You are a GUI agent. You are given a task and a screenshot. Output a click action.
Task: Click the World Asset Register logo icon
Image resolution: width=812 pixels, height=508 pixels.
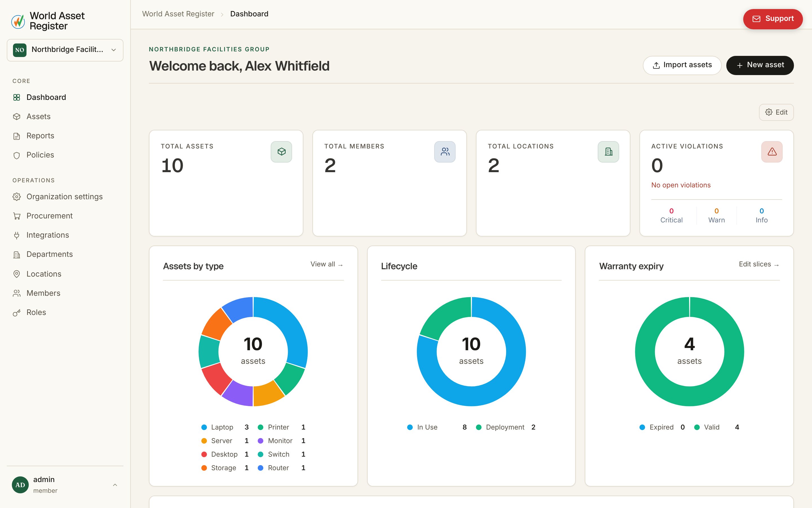click(18, 21)
